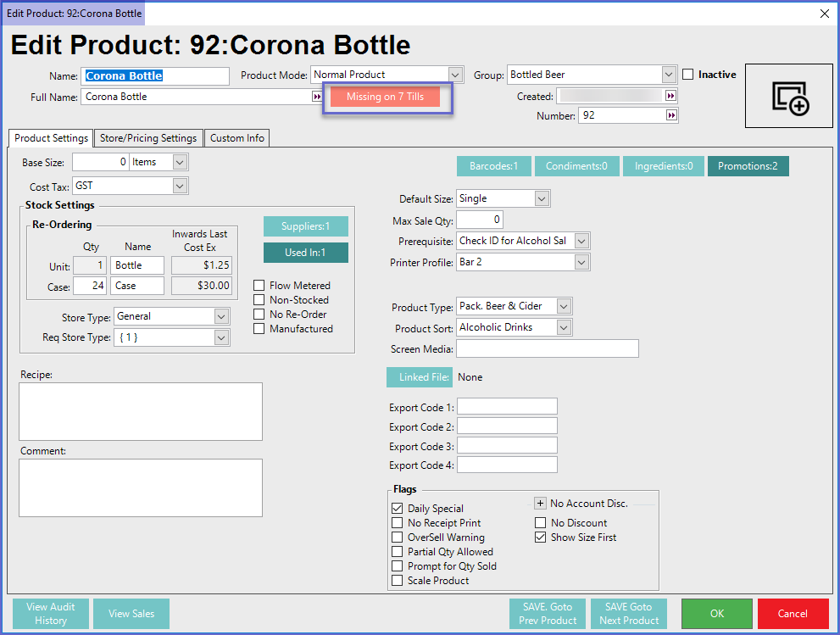Image resolution: width=840 pixels, height=635 pixels.
Task: Enable the Inactive checkbox
Action: 688,75
